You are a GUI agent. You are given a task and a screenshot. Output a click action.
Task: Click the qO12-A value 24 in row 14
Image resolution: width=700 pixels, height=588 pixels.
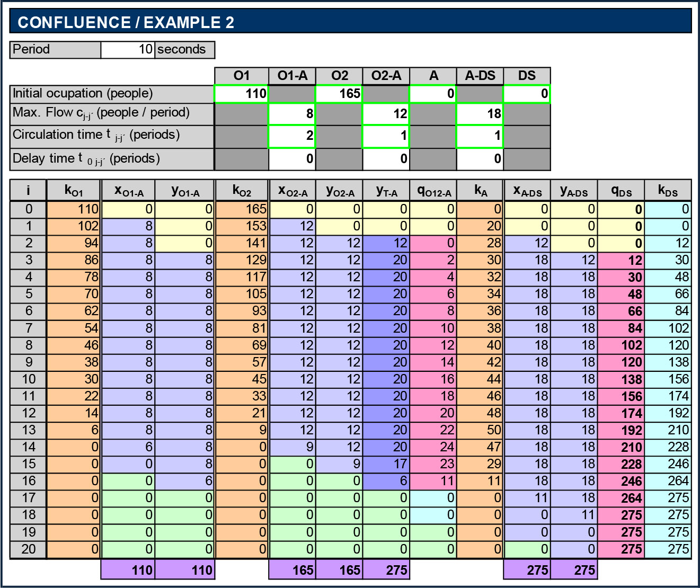click(x=433, y=447)
